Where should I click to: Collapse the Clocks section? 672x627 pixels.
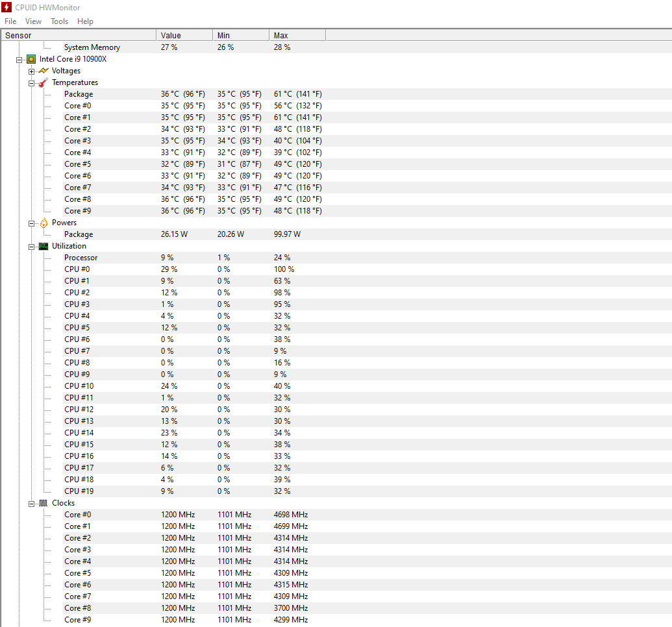point(31,504)
